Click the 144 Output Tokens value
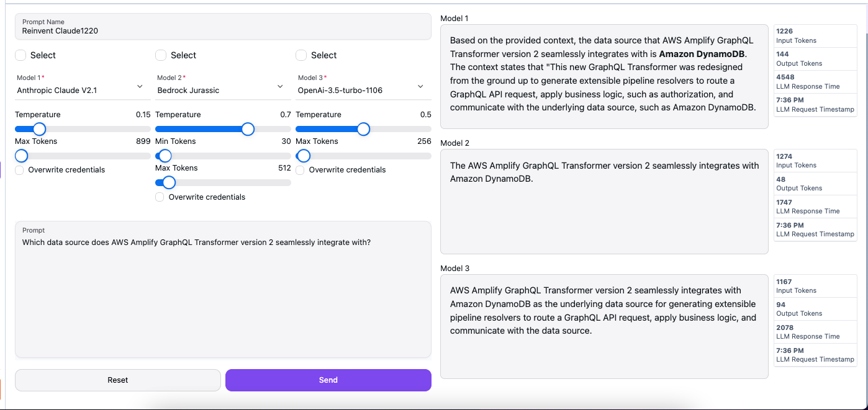 (x=782, y=54)
